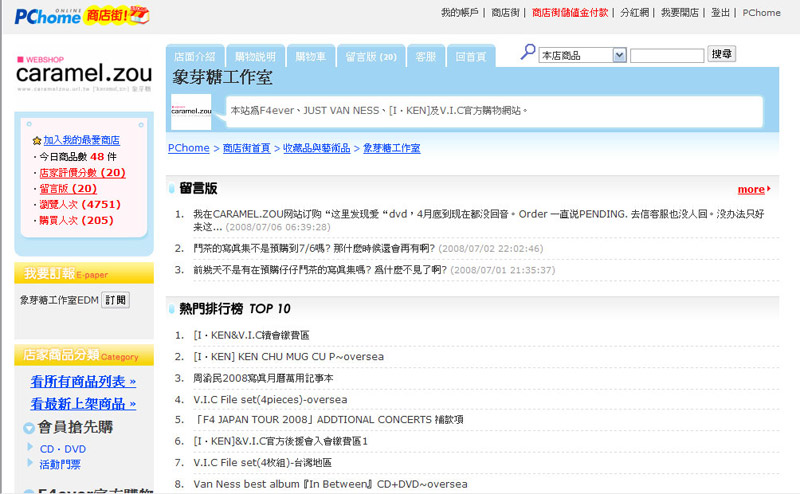Click the caramel.zou webshop logo
Viewport: 800px width, 494px height.
(x=84, y=74)
